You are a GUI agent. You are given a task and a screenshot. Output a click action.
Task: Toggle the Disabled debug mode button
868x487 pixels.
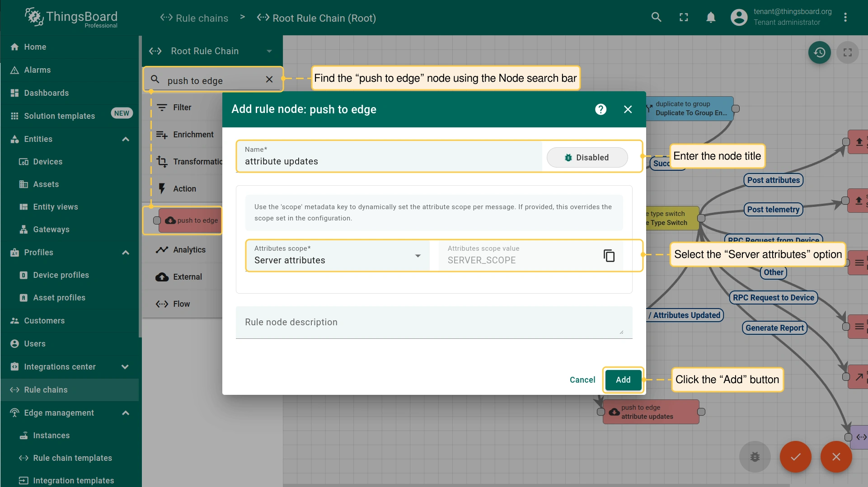click(586, 158)
